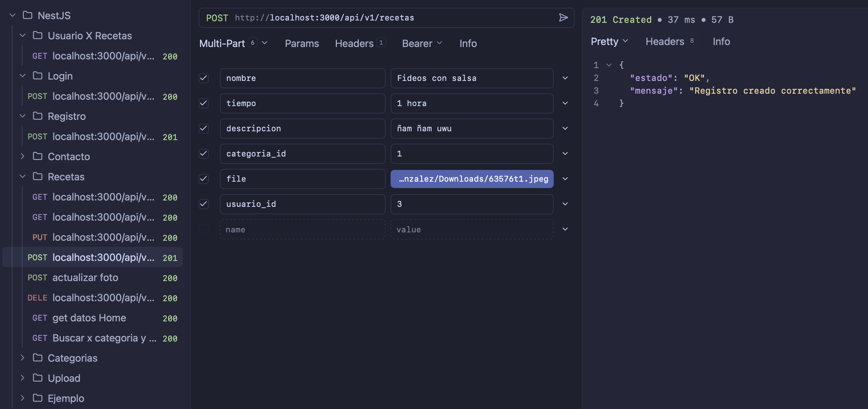Viewport: 868px width, 409px height.
Task: Click the folder icon beside Upload
Action: tap(37, 378)
